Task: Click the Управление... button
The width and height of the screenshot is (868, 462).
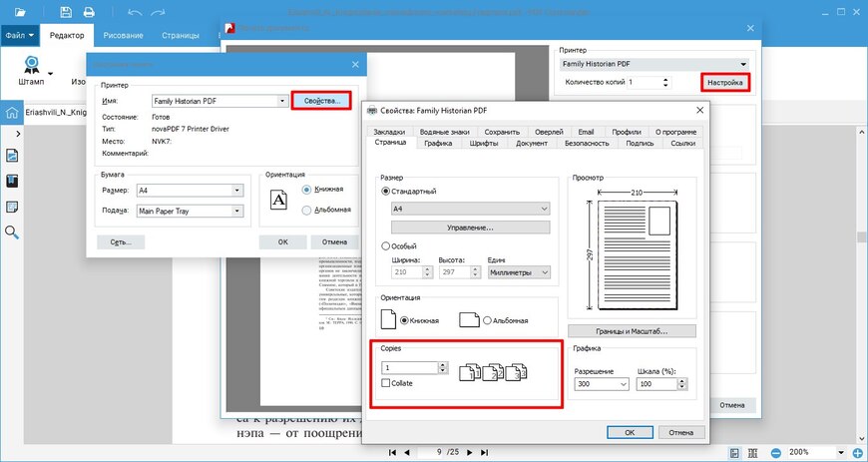Action: (x=471, y=228)
